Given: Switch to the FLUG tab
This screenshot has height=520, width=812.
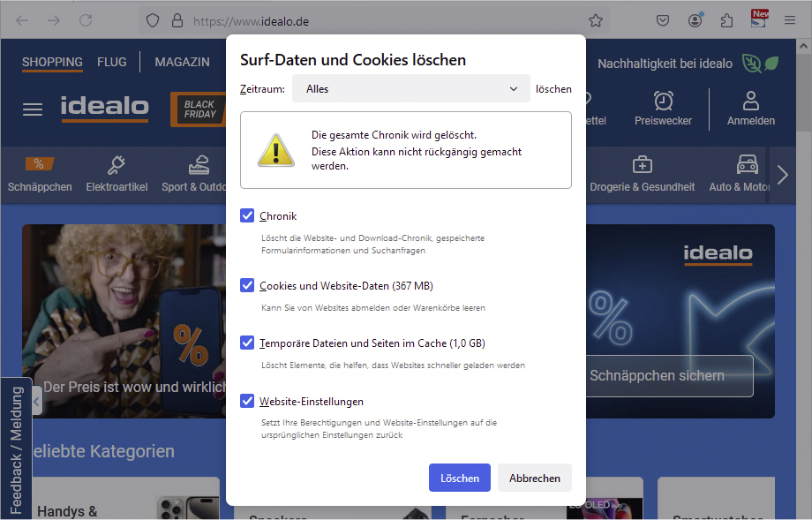Looking at the screenshot, I should (112, 62).
